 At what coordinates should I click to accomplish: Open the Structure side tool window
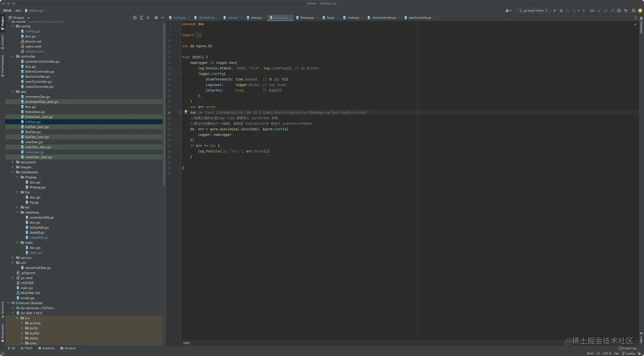(3, 309)
